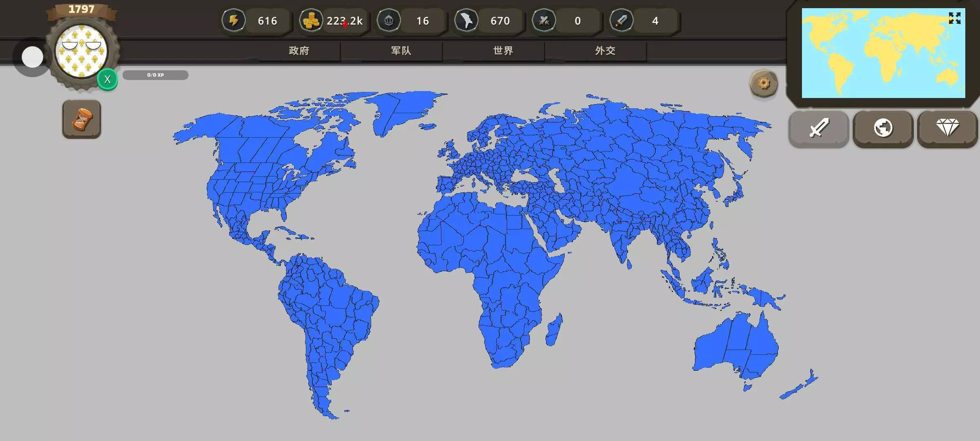
Task: Open the 世界 world menu
Action: click(x=503, y=51)
